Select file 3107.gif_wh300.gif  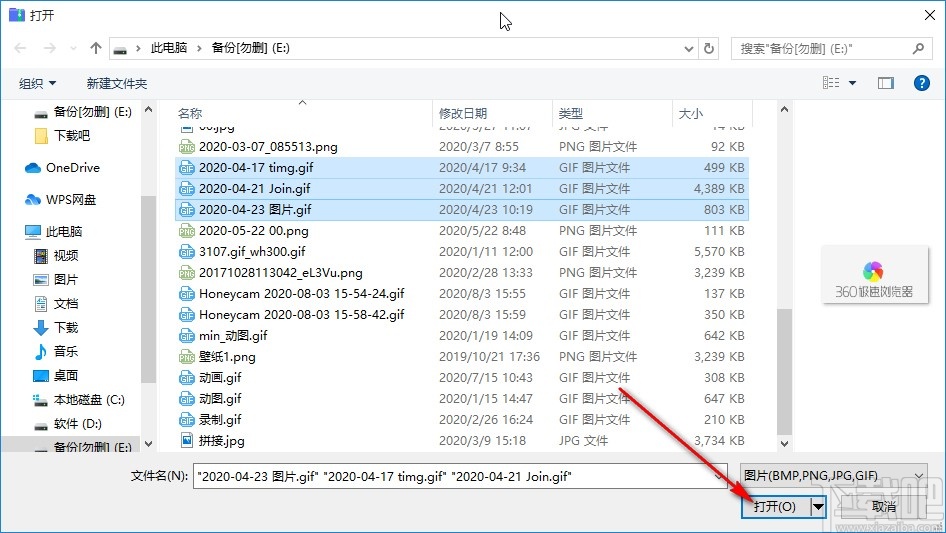click(x=462, y=252)
